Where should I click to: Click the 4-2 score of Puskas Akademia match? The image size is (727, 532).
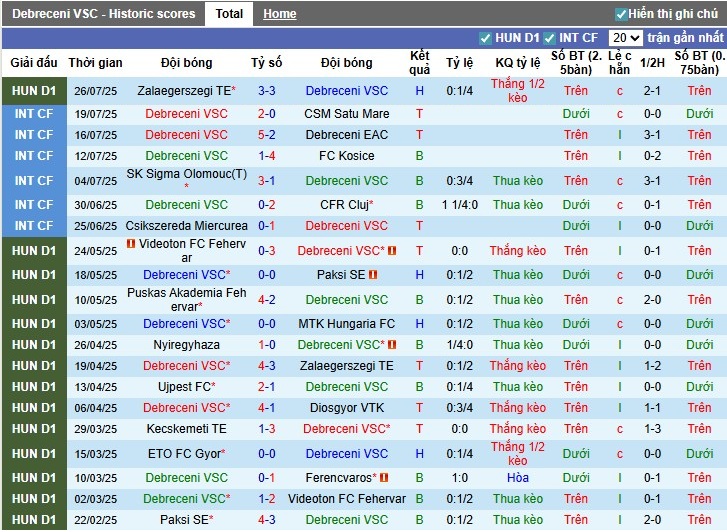(x=267, y=300)
